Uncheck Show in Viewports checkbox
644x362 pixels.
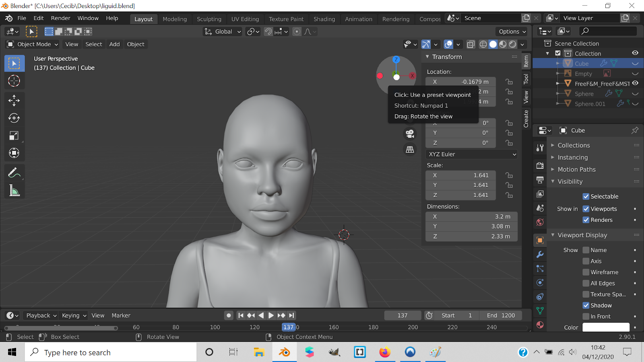(586, 209)
